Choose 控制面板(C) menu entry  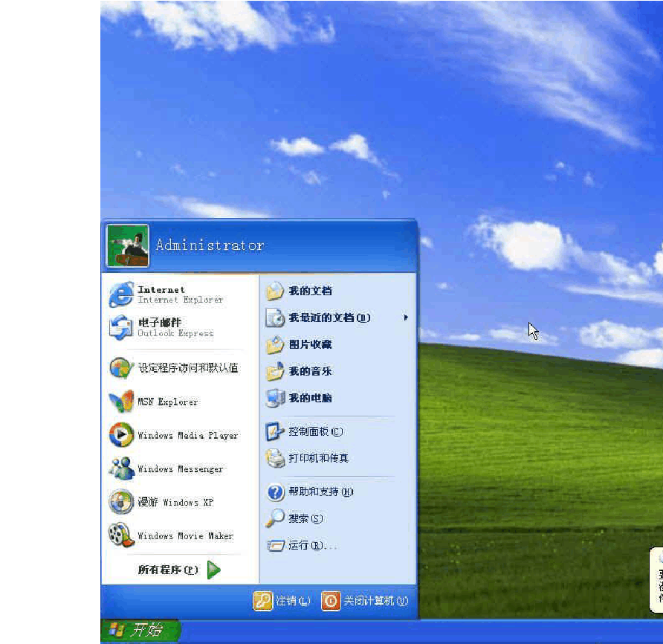point(316,431)
